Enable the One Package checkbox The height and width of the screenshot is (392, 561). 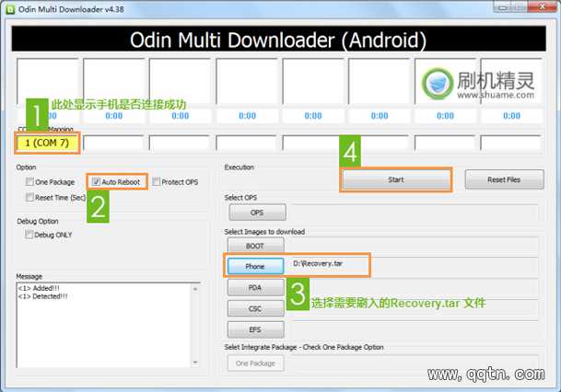coord(29,181)
